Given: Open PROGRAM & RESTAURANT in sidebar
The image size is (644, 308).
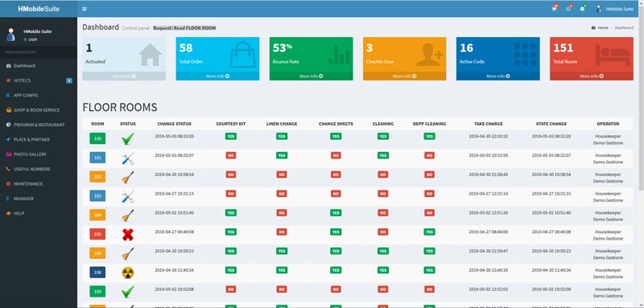Looking at the screenshot, I should coord(38,125).
